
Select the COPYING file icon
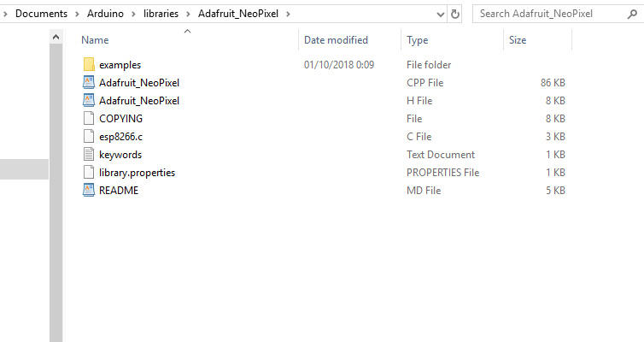(x=89, y=118)
